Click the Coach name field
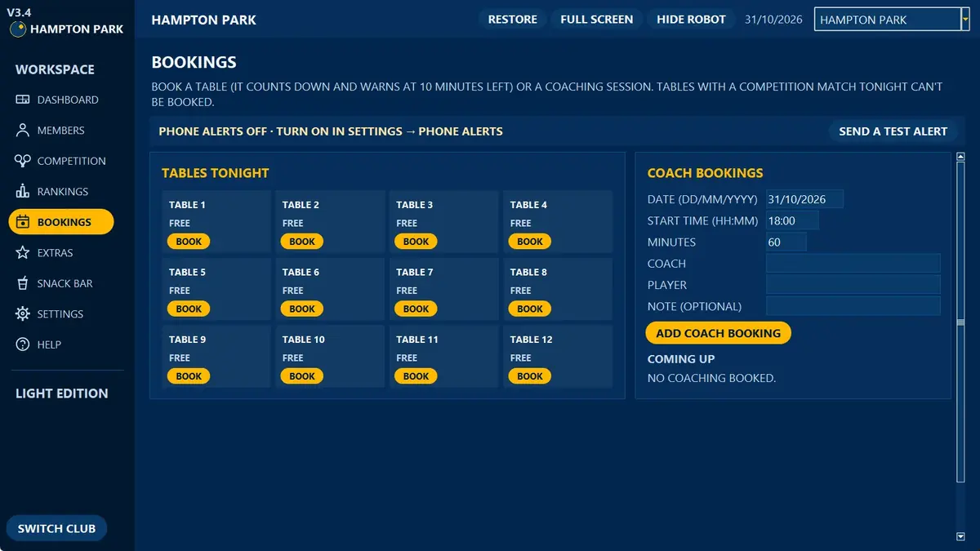This screenshot has width=980, height=551. 853,263
